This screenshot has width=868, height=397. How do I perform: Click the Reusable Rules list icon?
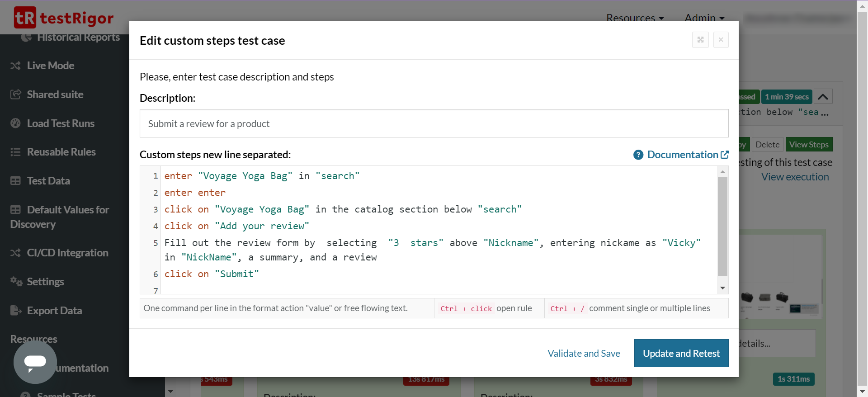[15, 152]
